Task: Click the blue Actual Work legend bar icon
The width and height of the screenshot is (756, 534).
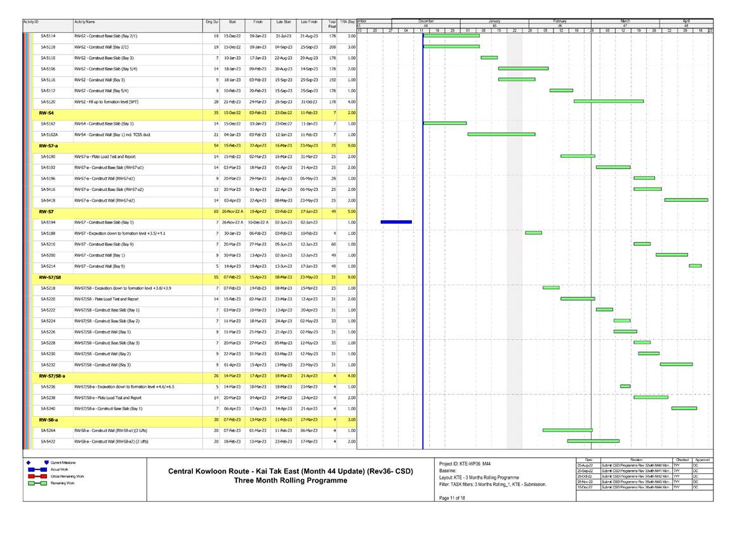Action: coord(37,469)
